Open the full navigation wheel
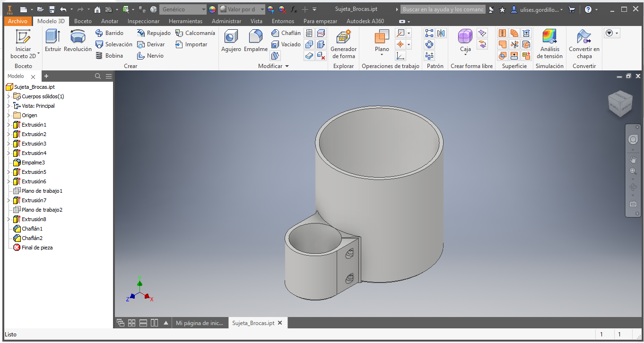The width and height of the screenshot is (644, 343). [633, 140]
